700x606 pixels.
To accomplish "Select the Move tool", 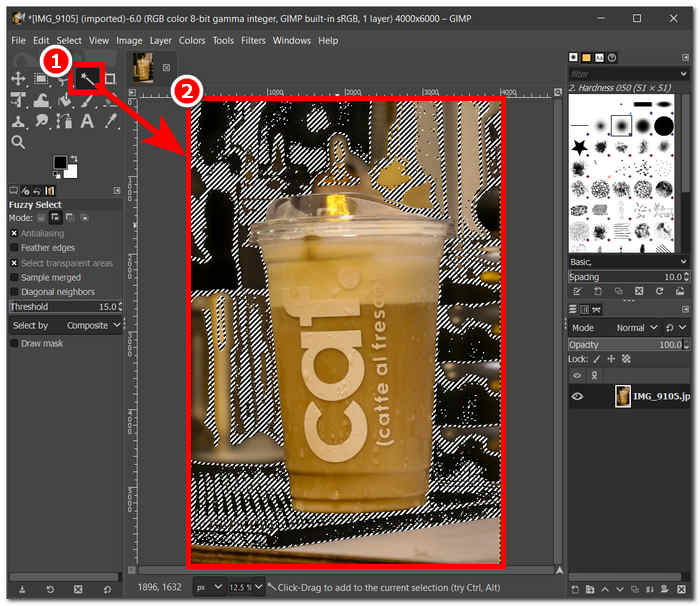I will pos(18,78).
